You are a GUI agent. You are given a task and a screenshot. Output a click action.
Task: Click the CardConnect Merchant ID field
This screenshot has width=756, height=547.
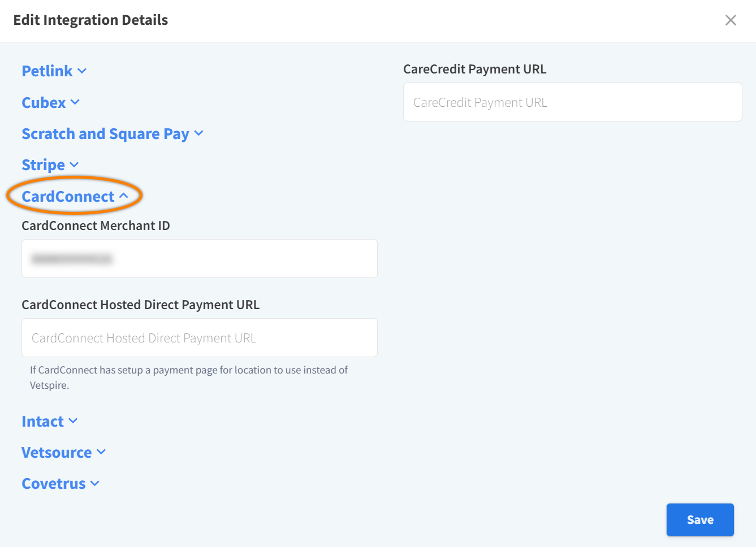199,259
